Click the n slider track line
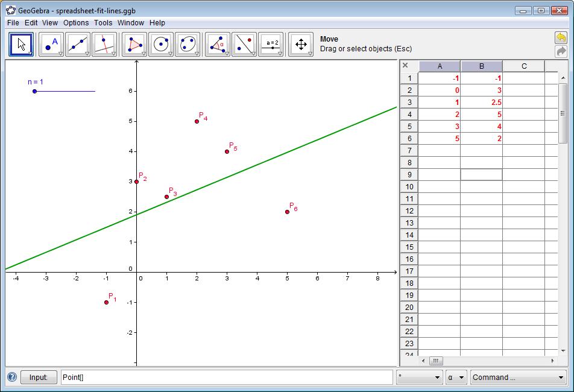The width and height of the screenshot is (574, 392). [65, 91]
